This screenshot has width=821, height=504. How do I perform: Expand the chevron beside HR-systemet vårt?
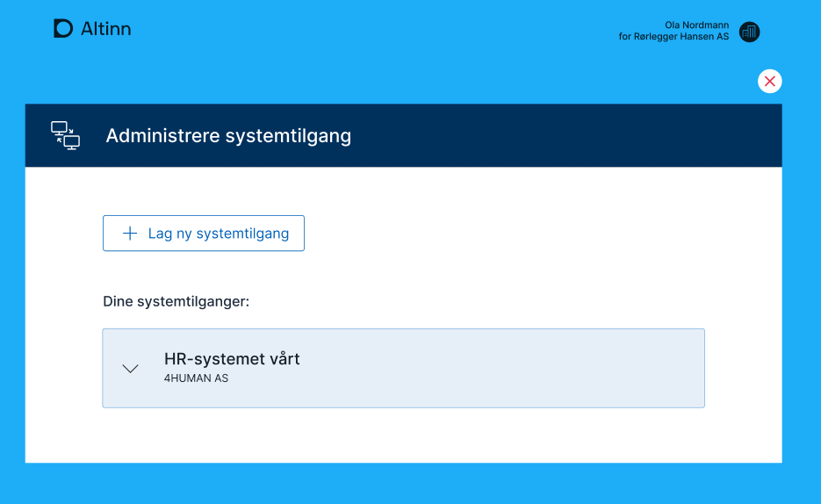tap(131, 369)
